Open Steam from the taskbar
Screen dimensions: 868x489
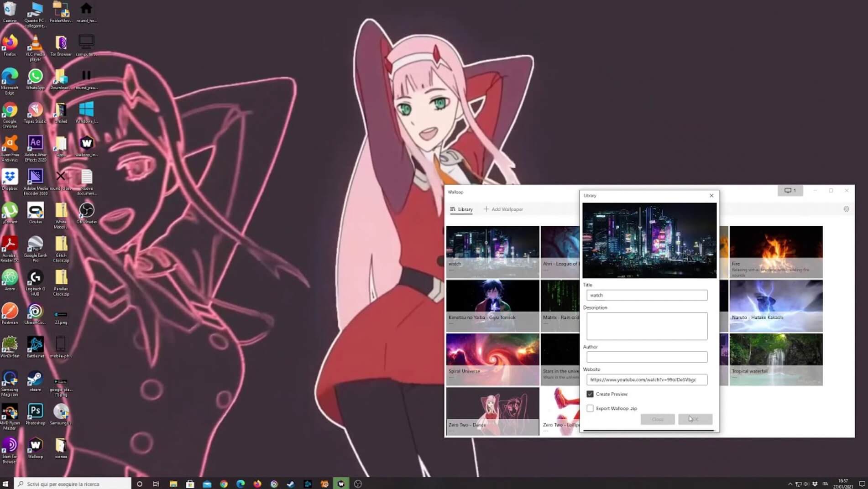(291, 484)
